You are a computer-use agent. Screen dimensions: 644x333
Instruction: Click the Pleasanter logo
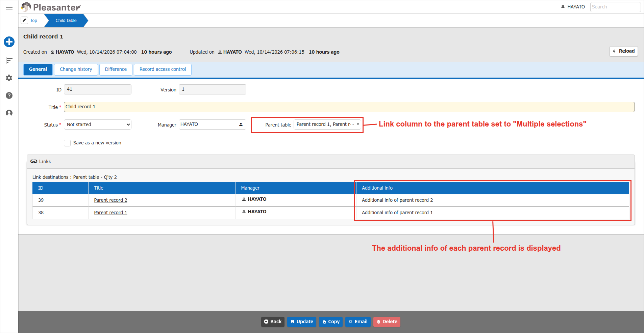pyautogui.click(x=51, y=7)
